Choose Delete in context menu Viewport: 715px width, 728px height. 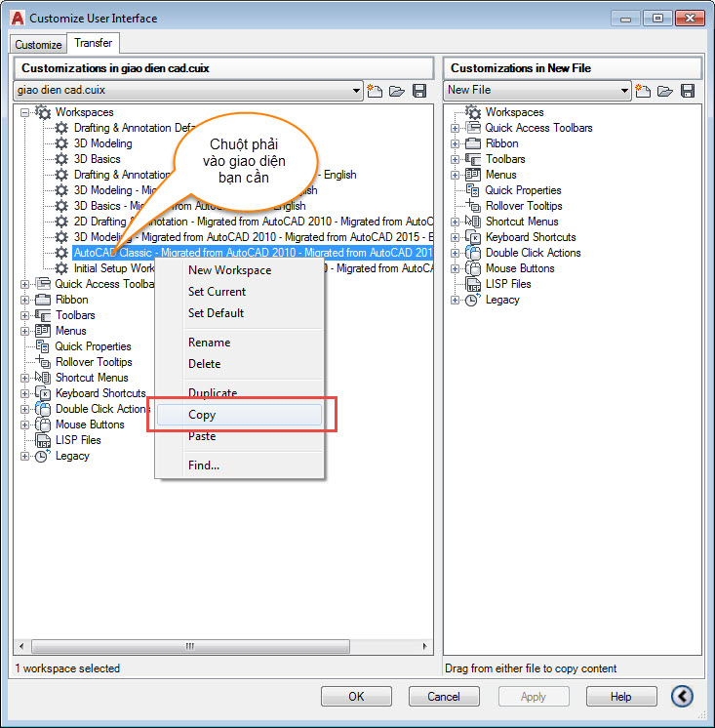(239, 364)
